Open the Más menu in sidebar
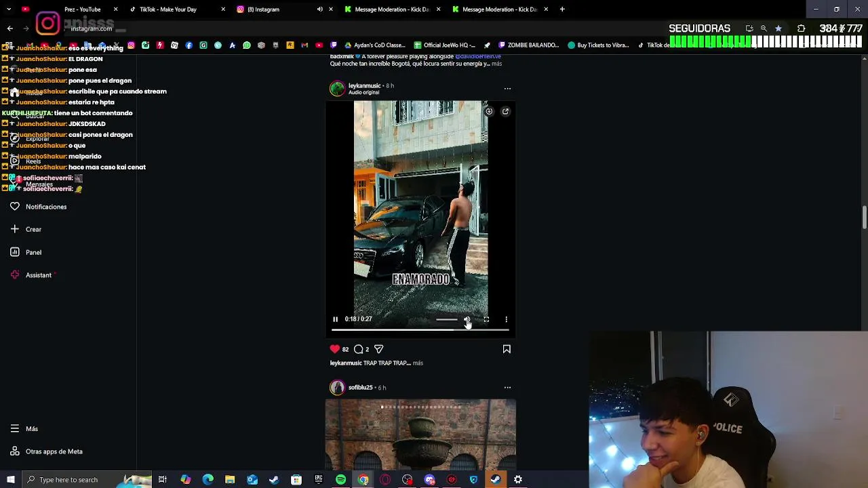 [x=24, y=428]
